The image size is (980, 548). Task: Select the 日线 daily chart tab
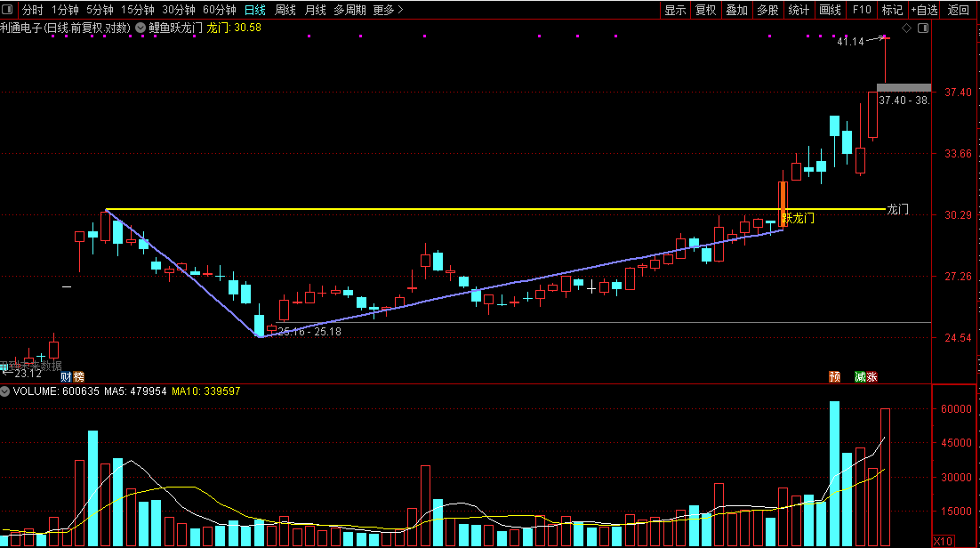coord(255,10)
